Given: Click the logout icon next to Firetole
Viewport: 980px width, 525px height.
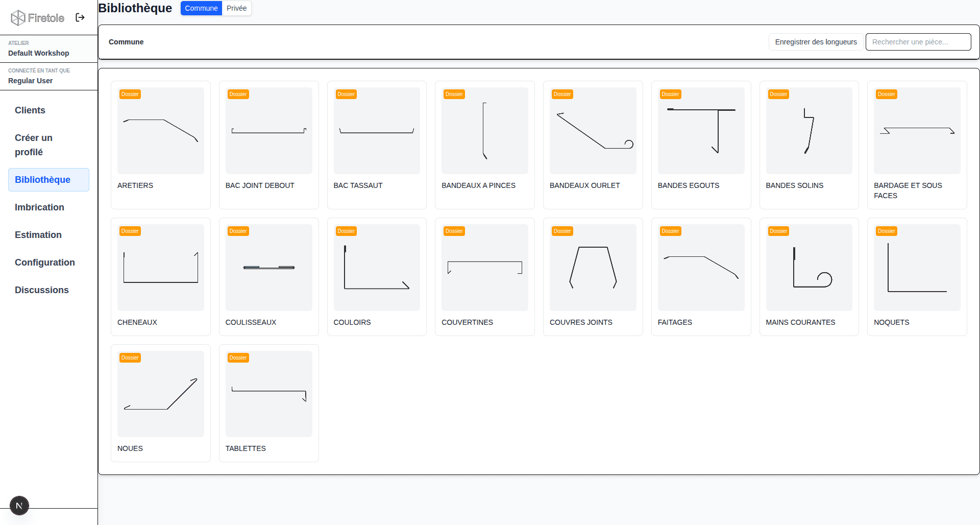Looking at the screenshot, I should [80, 17].
